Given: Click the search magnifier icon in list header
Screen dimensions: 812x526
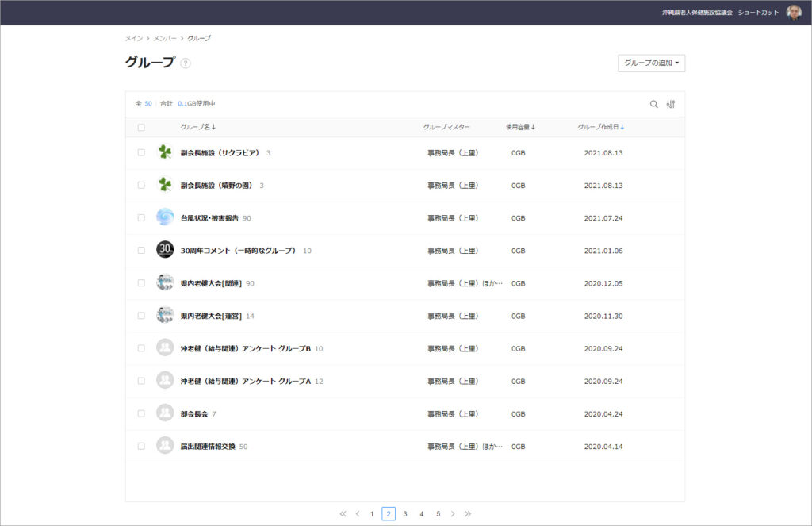Looking at the screenshot, I should [x=654, y=104].
